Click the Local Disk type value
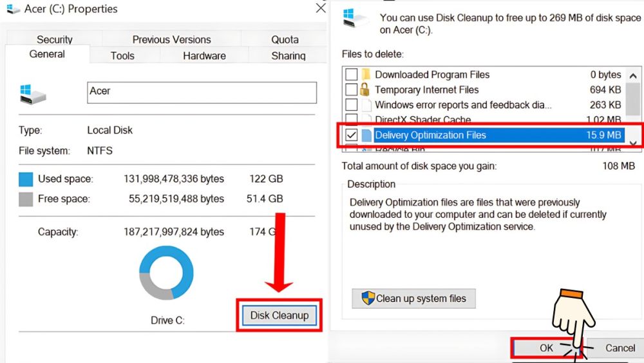Screen dimensions: 644x363 pos(109,130)
